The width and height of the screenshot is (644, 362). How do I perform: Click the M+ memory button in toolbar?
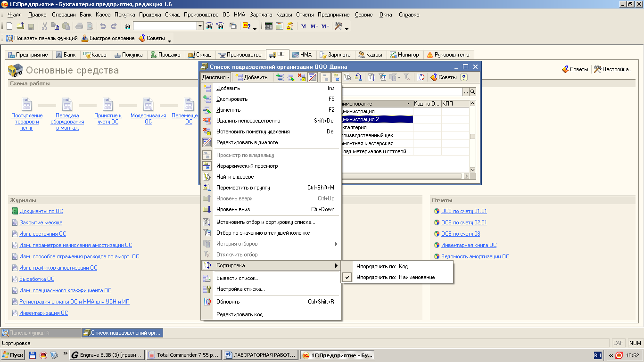click(x=314, y=26)
